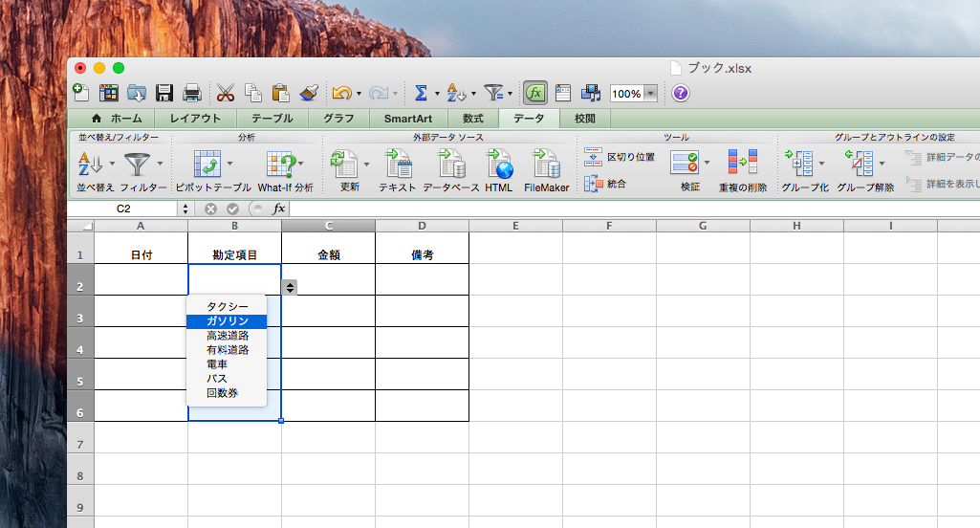Confirm entry with formula bar checkmark
The height and width of the screenshot is (528, 980).
coord(232,209)
